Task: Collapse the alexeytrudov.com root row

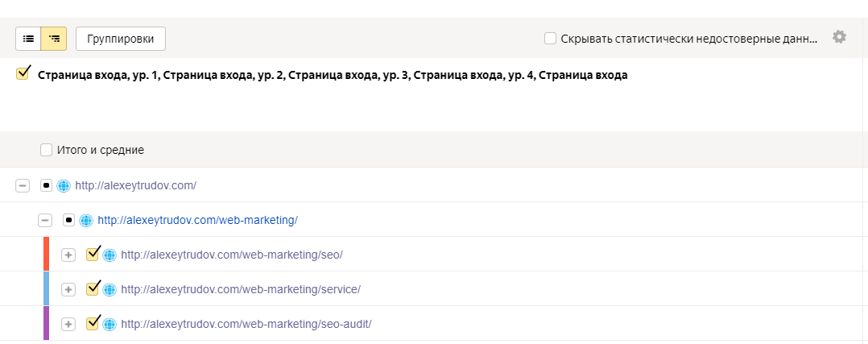Action: point(23,185)
